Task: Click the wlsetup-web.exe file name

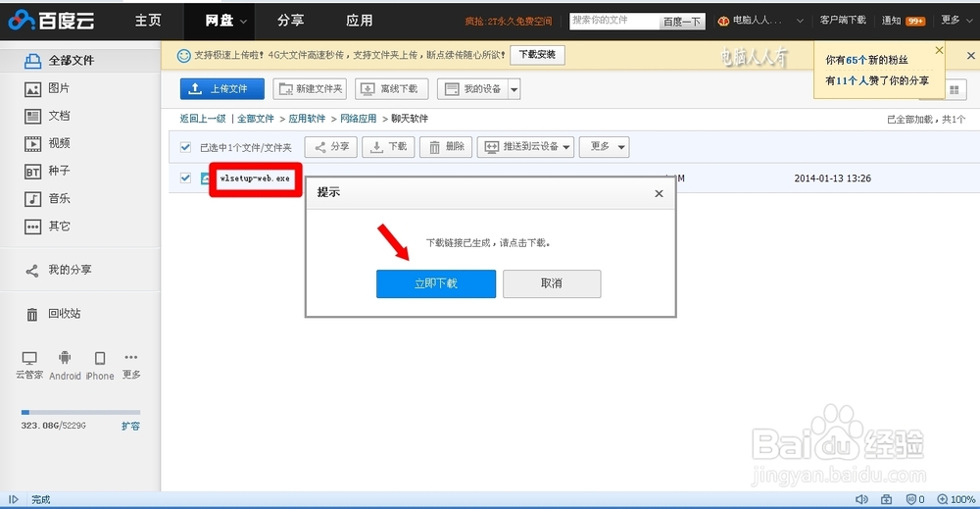Action: pos(255,178)
